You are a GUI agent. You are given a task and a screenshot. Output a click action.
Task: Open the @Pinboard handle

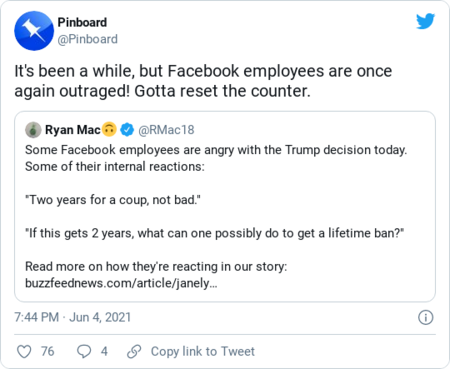click(x=87, y=39)
